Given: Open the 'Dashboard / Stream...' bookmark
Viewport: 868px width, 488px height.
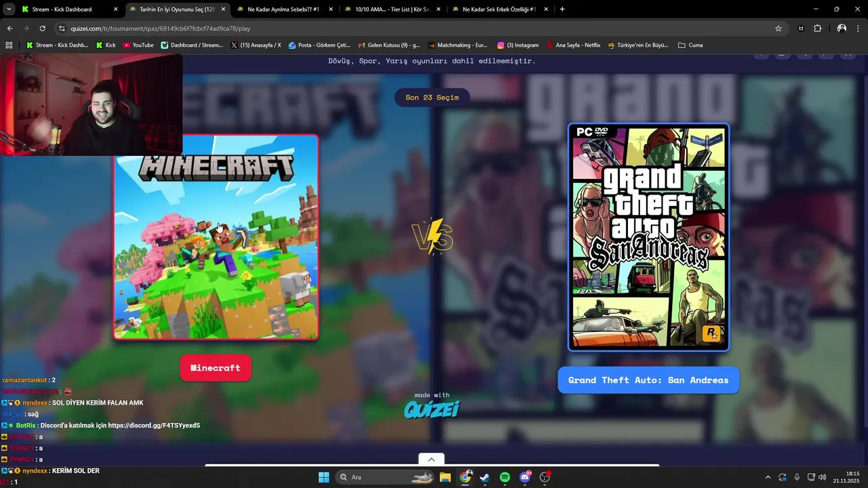Looking at the screenshot, I should [192, 45].
